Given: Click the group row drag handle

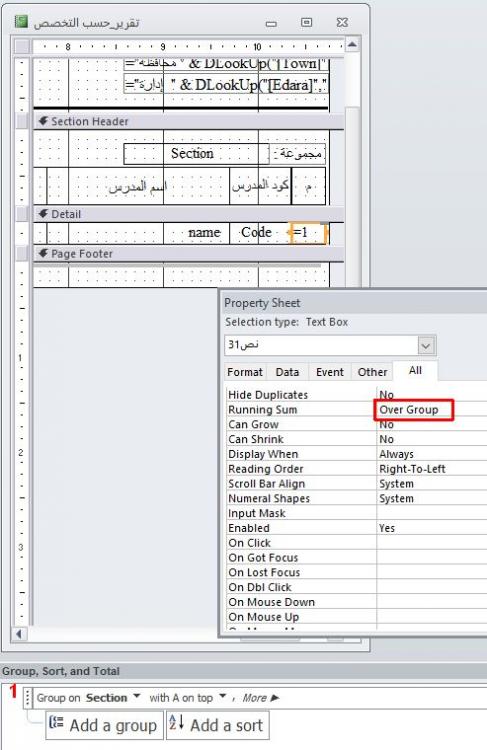Looking at the screenshot, I should tap(28, 698).
